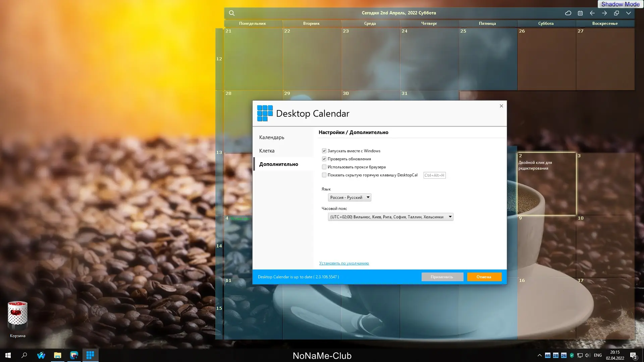
Task: Click Установить по умолчанию link
Action: click(344, 263)
